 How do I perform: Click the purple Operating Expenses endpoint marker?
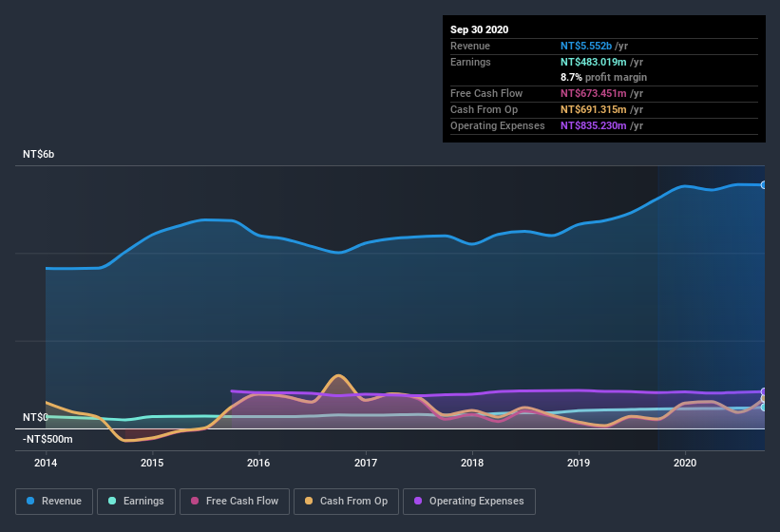click(763, 391)
